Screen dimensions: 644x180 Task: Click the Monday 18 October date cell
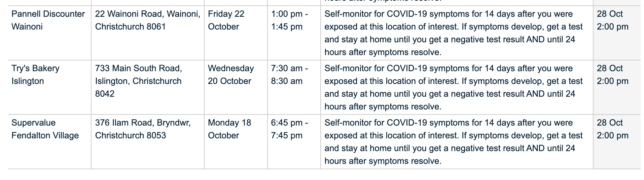(x=229, y=129)
